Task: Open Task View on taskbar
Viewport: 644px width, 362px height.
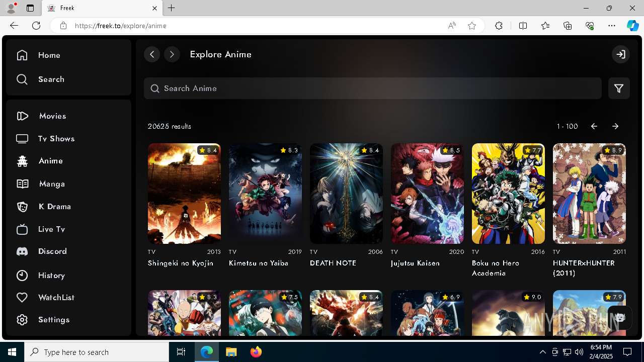Action: tap(181, 352)
